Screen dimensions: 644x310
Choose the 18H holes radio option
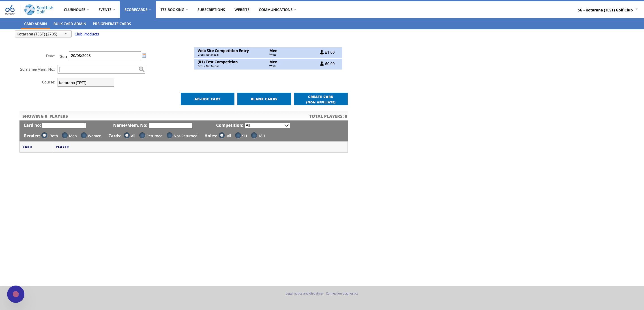click(x=254, y=135)
